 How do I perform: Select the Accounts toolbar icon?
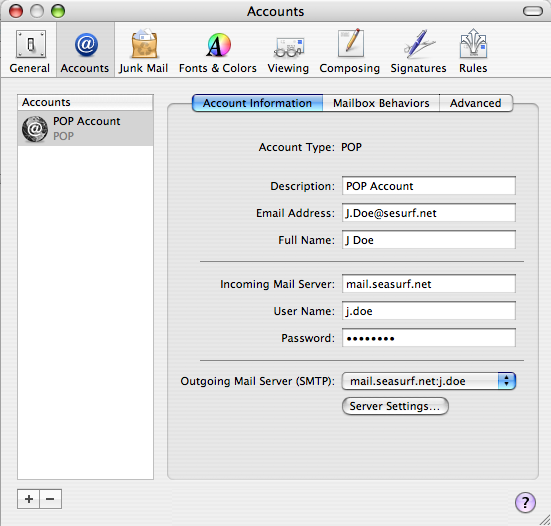pos(85,51)
